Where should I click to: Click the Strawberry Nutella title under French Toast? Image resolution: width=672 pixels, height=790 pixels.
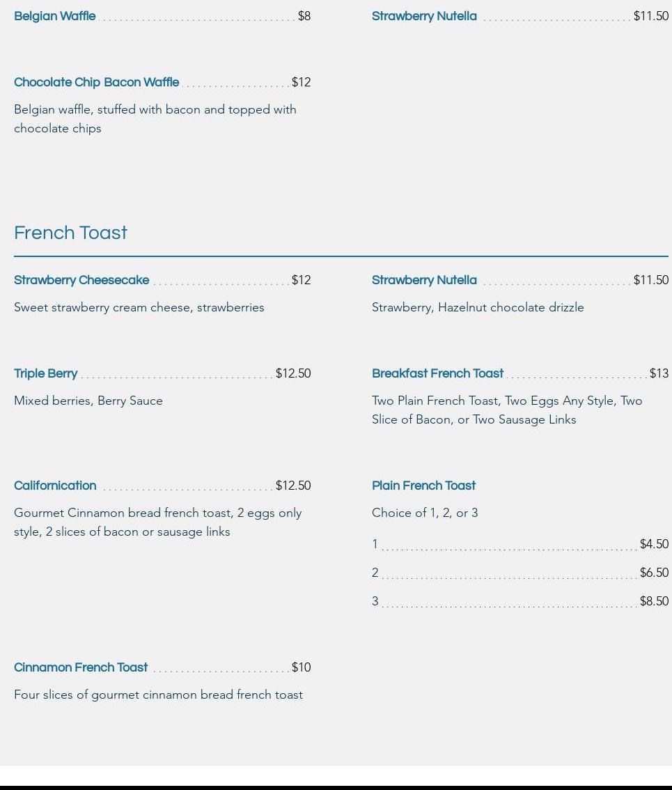click(x=424, y=280)
